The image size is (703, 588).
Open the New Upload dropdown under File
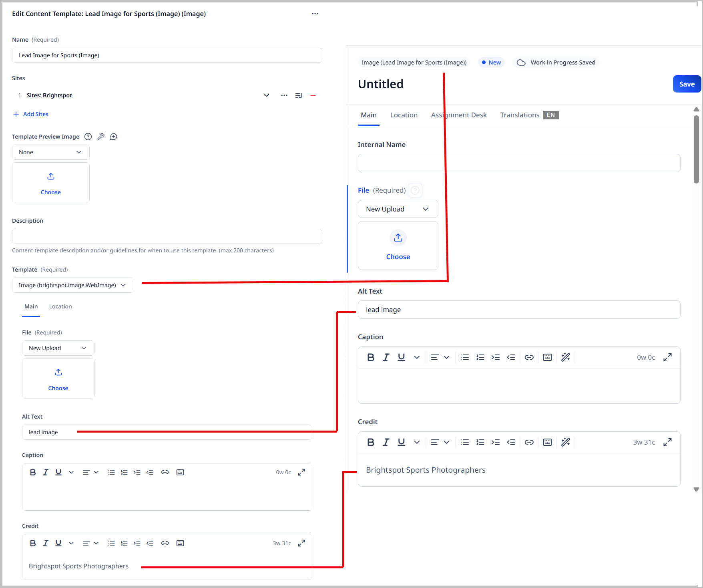[x=398, y=209]
